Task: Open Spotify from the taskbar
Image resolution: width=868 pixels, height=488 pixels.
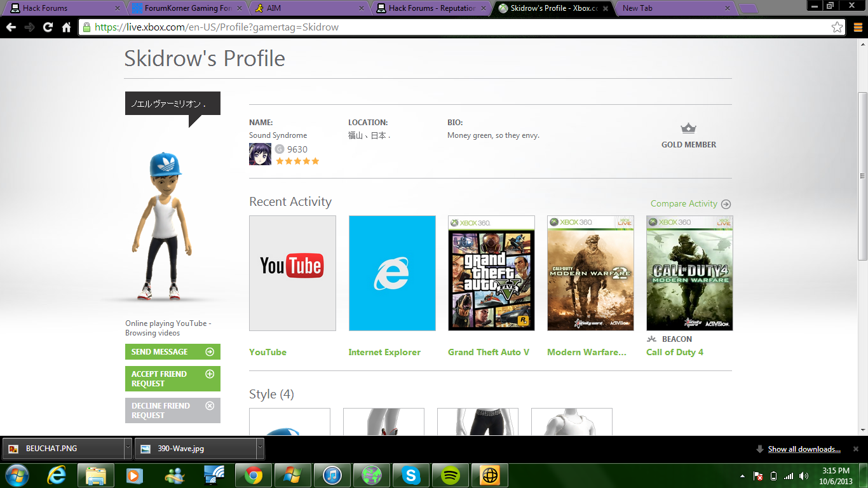Action: [x=451, y=475]
